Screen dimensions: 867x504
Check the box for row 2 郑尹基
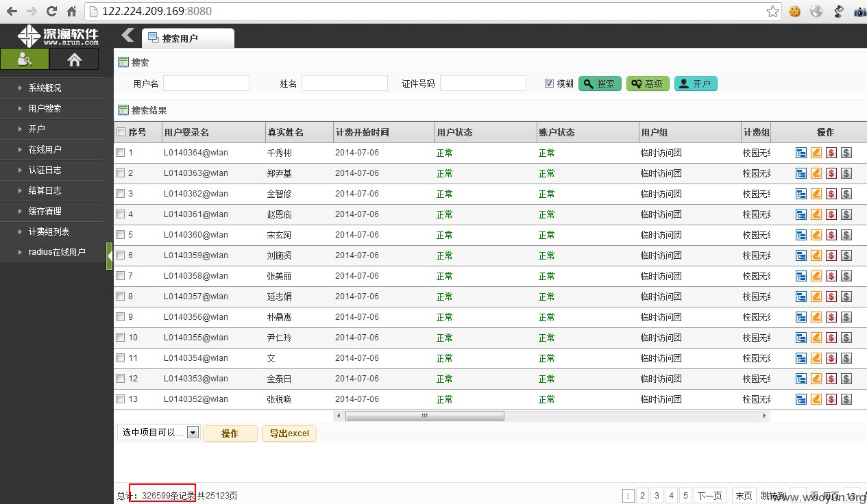[x=121, y=173]
